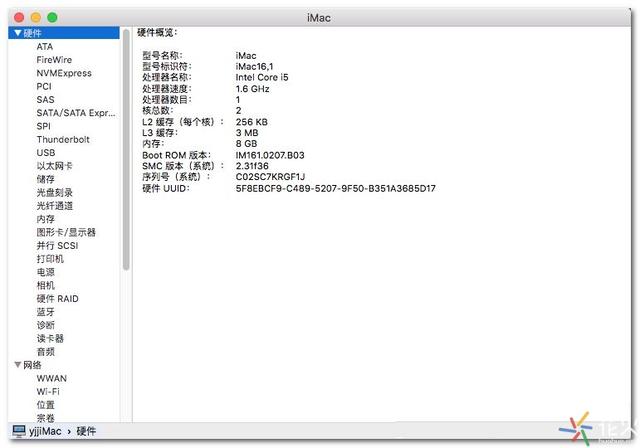
Task: Select SPI in the sidebar
Action: (x=43, y=126)
